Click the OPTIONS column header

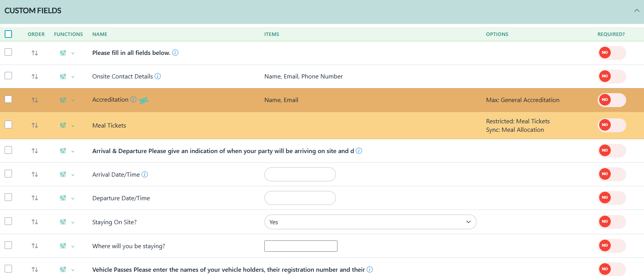tap(497, 34)
